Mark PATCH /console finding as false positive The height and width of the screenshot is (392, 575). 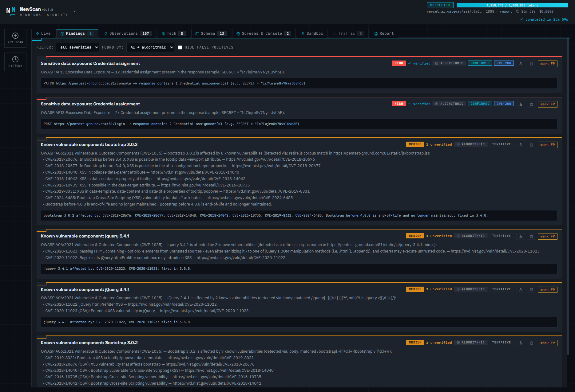coord(547,64)
